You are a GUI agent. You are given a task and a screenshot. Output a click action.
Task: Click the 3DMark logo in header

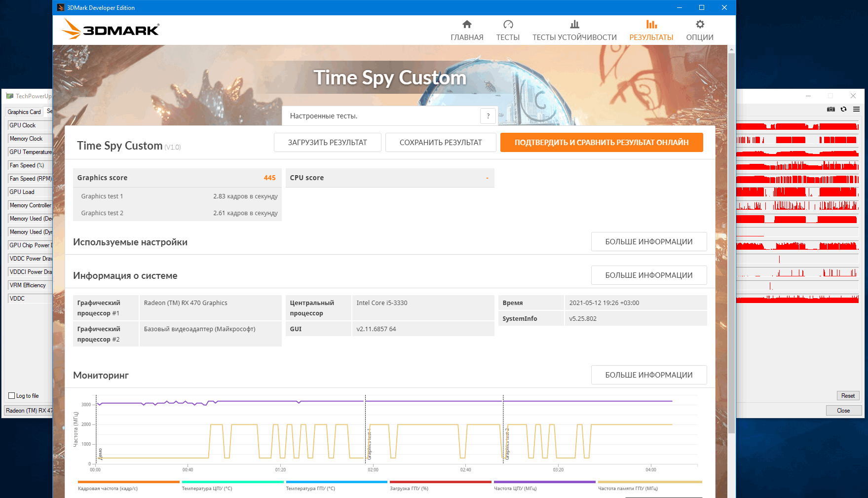111,29
